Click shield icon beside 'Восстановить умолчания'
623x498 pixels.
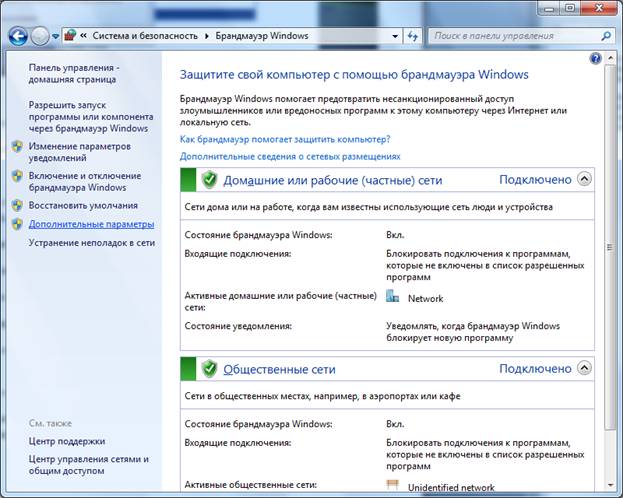(x=17, y=205)
